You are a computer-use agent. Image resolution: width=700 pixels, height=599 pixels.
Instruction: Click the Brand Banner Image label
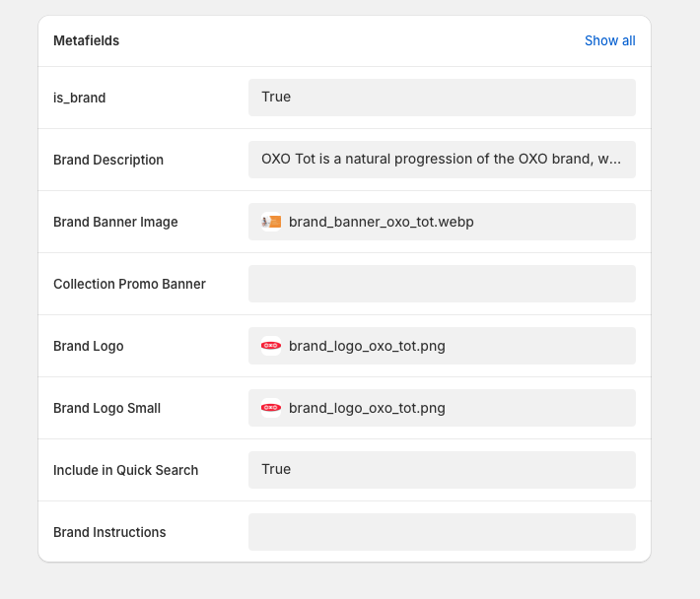(115, 222)
